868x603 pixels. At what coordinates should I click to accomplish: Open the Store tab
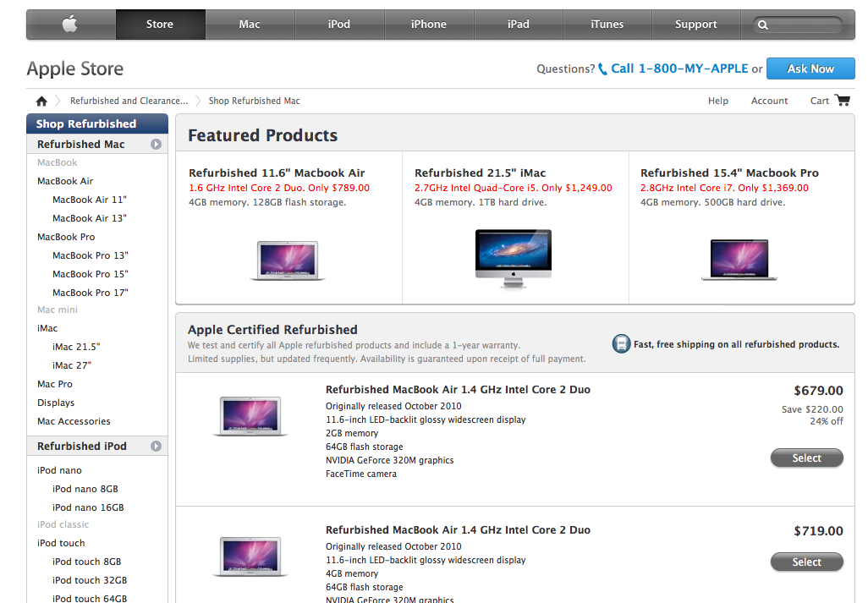[160, 25]
